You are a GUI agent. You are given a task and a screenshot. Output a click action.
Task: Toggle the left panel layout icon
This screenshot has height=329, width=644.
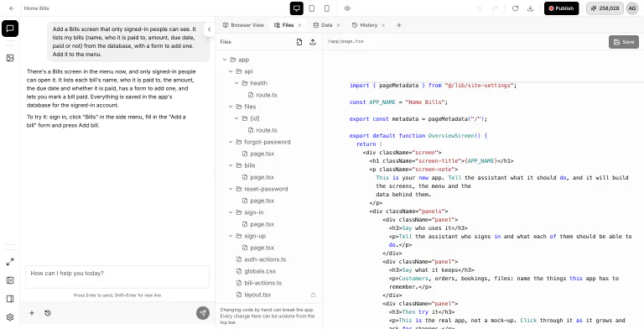click(10, 280)
